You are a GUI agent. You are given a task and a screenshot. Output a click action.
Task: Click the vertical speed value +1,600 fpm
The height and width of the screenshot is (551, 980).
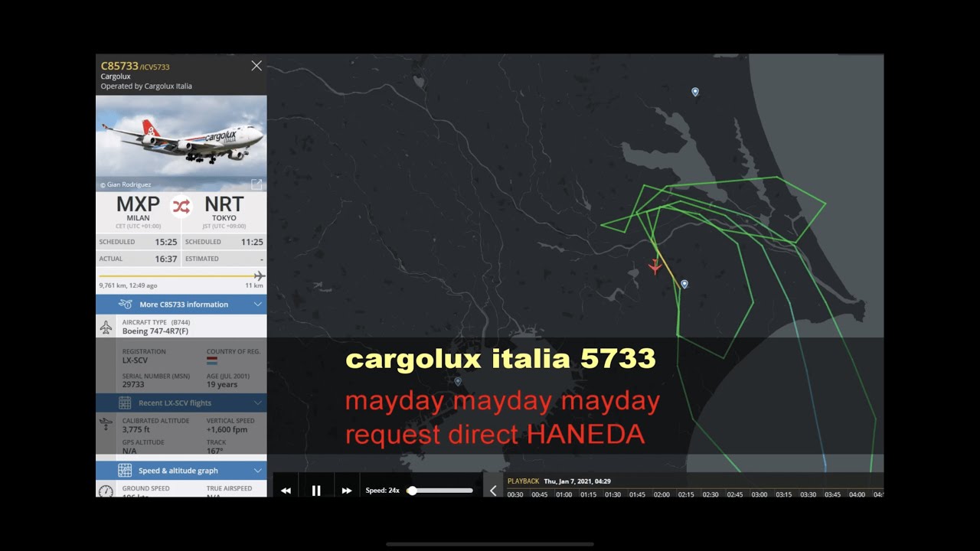point(227,430)
